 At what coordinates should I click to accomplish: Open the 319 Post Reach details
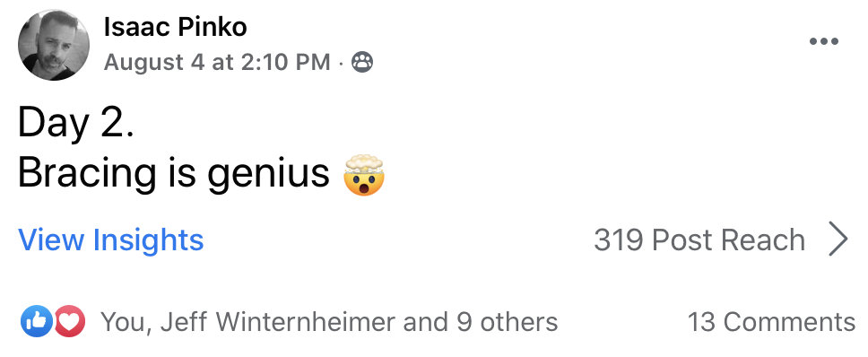pyautogui.click(x=699, y=239)
